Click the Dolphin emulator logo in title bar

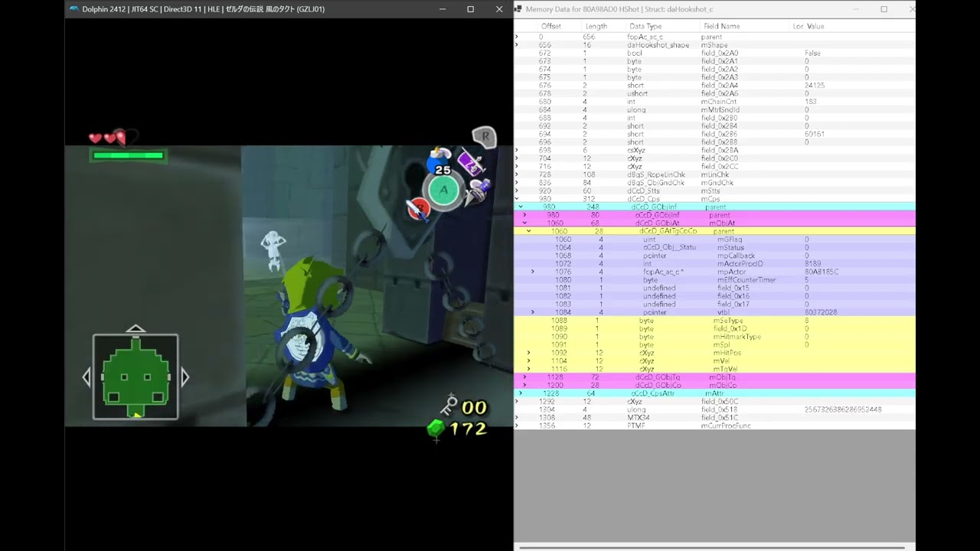pyautogui.click(x=73, y=9)
